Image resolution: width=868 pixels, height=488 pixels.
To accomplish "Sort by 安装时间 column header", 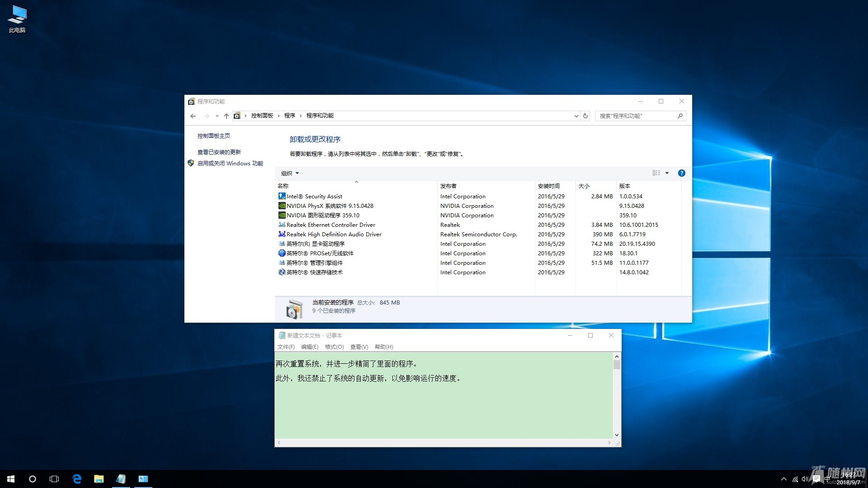I will coord(555,186).
